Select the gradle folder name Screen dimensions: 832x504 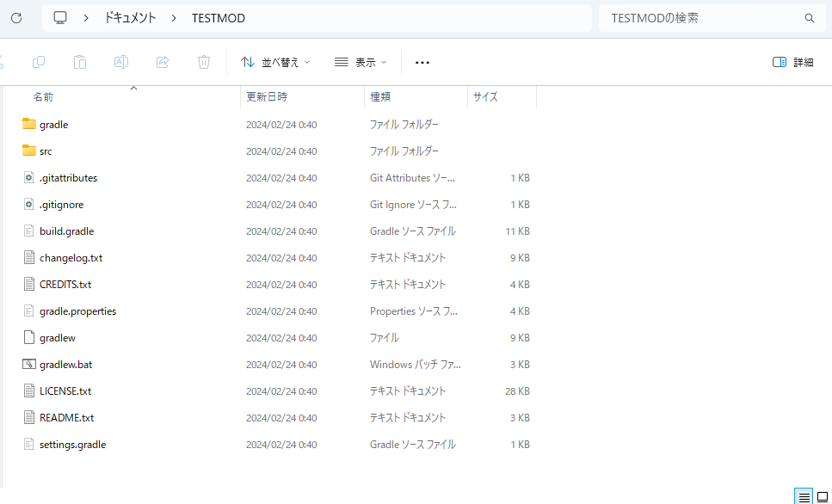click(53, 124)
